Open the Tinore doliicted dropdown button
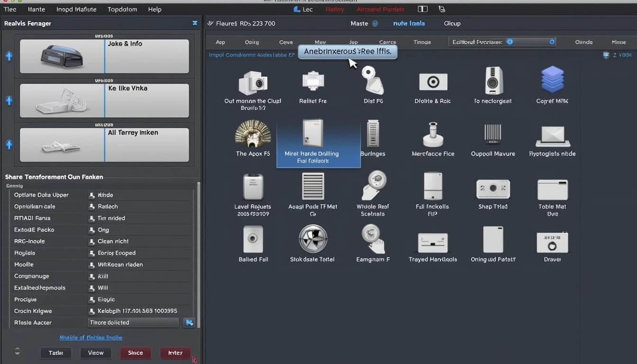637x364 pixels. pyautogui.click(x=189, y=323)
